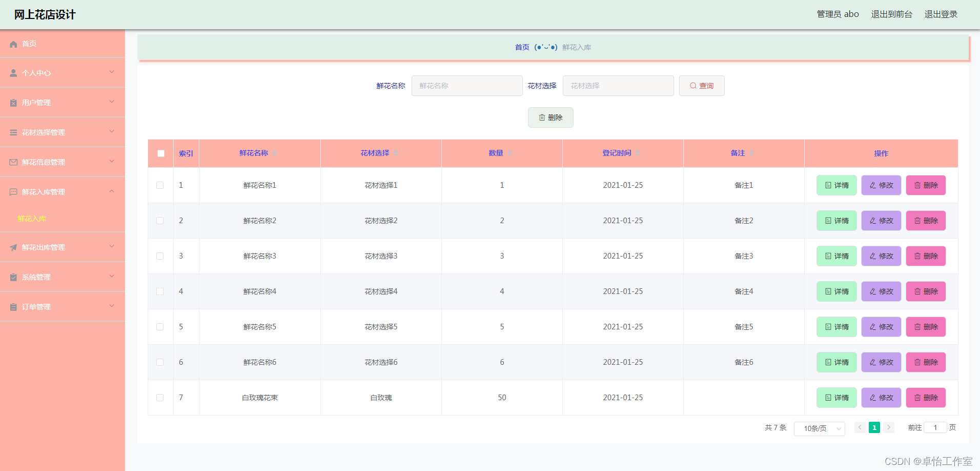
Task: Click the 订单管理 document icon
Action: [12, 306]
